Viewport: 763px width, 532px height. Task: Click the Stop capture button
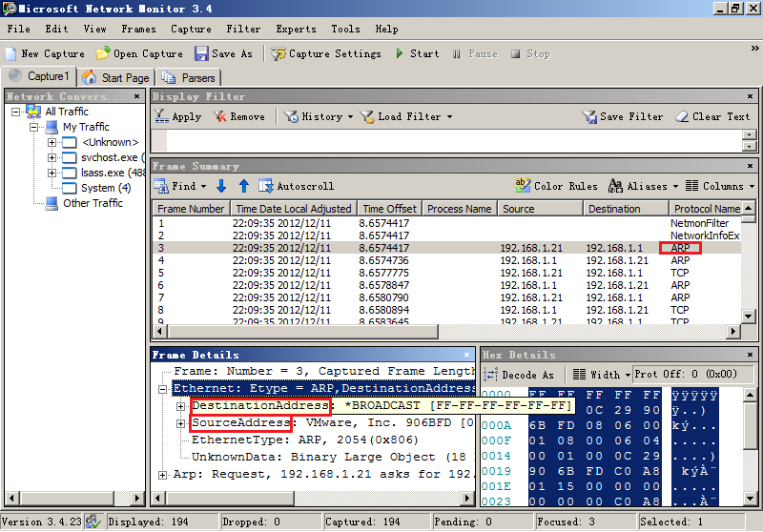click(x=530, y=53)
